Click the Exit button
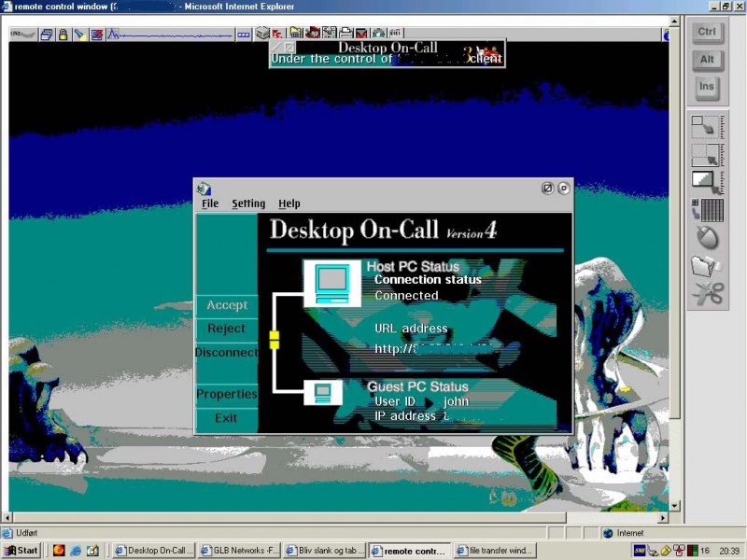Viewport: 747px width, 560px height. click(x=227, y=418)
